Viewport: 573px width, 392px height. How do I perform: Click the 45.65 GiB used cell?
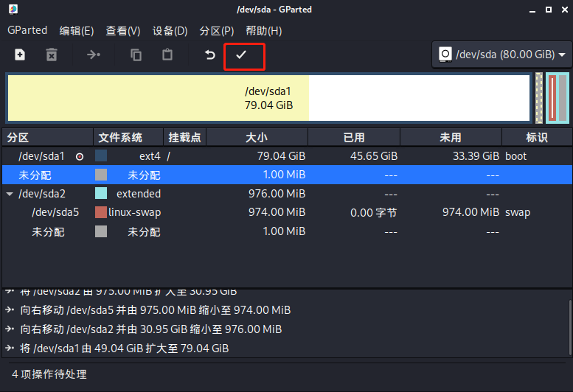[x=374, y=156]
